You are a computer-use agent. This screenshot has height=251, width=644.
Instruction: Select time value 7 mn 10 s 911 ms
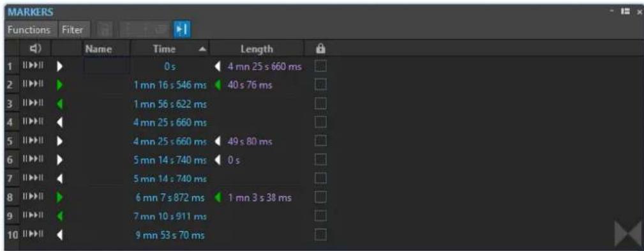170,216
